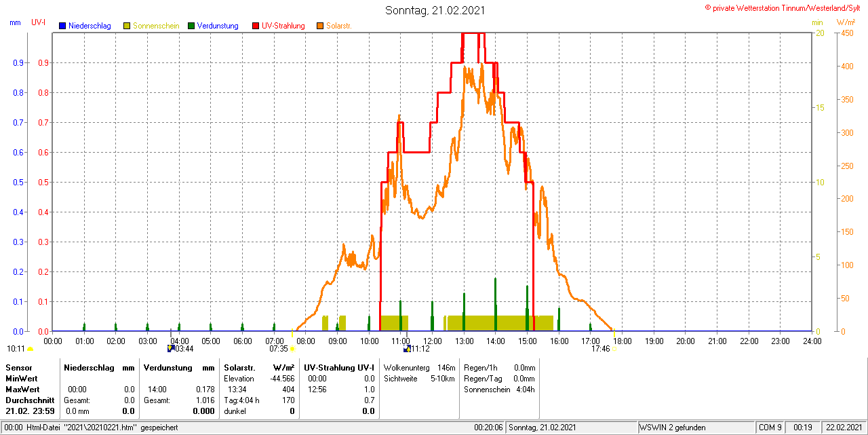Click the 12:56 UV maximum time
The height and width of the screenshot is (435, 868).
pyautogui.click(x=317, y=390)
